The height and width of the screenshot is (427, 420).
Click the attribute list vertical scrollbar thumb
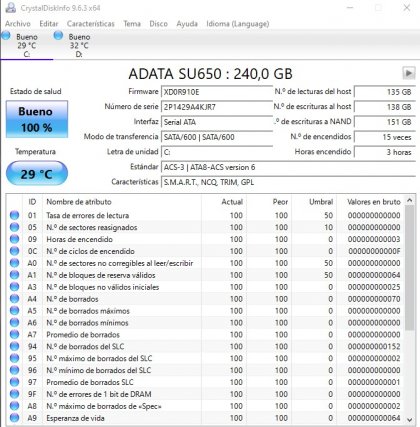410,268
